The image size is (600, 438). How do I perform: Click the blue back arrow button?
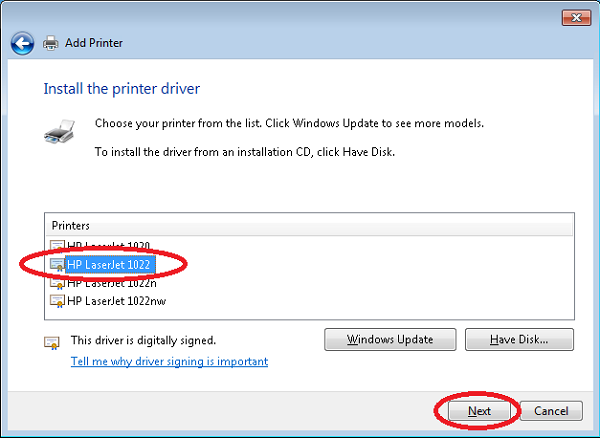click(22, 44)
